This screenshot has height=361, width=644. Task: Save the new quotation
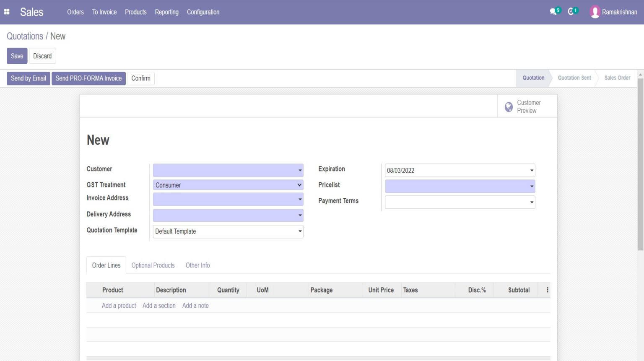coord(17,56)
